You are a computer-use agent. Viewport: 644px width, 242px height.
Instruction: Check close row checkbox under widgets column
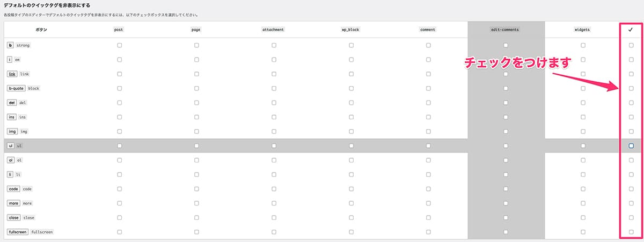tap(583, 218)
